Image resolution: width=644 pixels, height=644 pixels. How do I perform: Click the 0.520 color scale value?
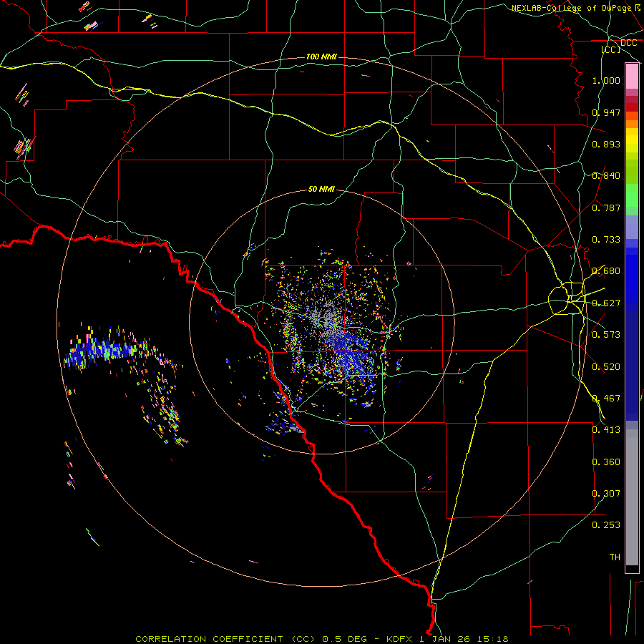point(606,367)
